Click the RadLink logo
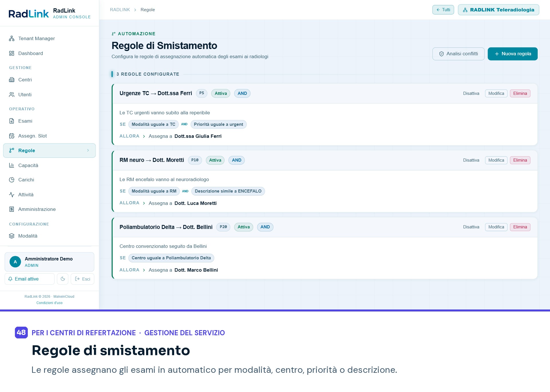 (29, 13)
